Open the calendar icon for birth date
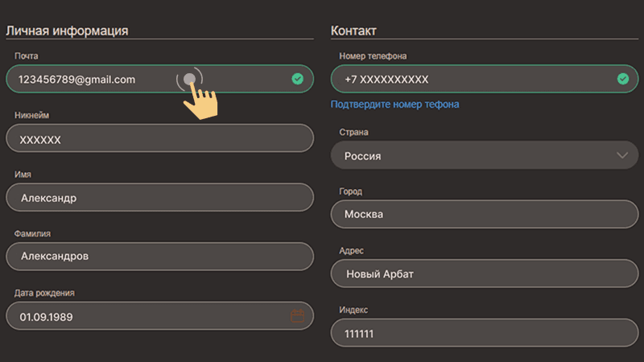 pyautogui.click(x=297, y=315)
